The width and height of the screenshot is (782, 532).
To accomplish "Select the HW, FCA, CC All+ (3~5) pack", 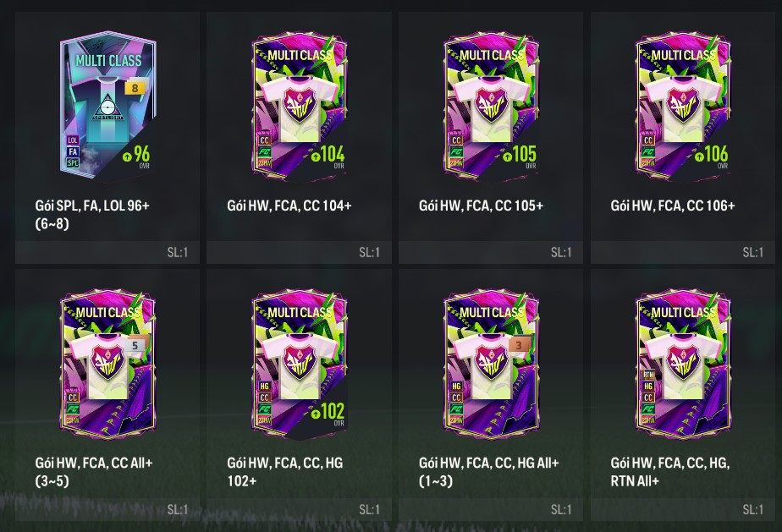I will pyautogui.click(x=107, y=395).
